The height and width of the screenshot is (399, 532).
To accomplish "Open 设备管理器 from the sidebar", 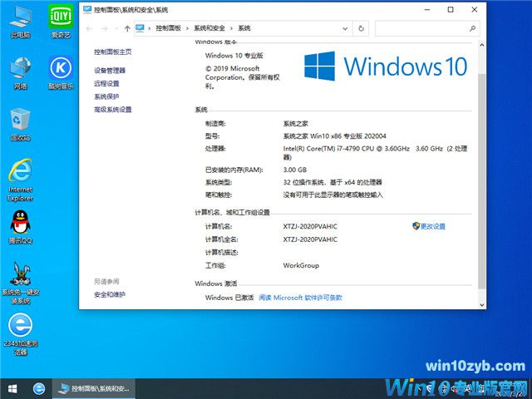I will point(110,71).
